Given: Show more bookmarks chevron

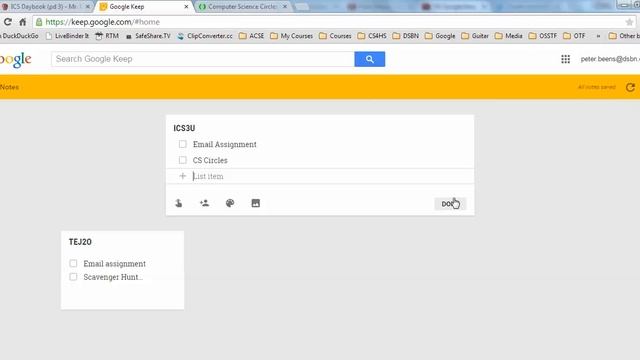Looking at the screenshot, I should pyautogui.click(x=598, y=36).
